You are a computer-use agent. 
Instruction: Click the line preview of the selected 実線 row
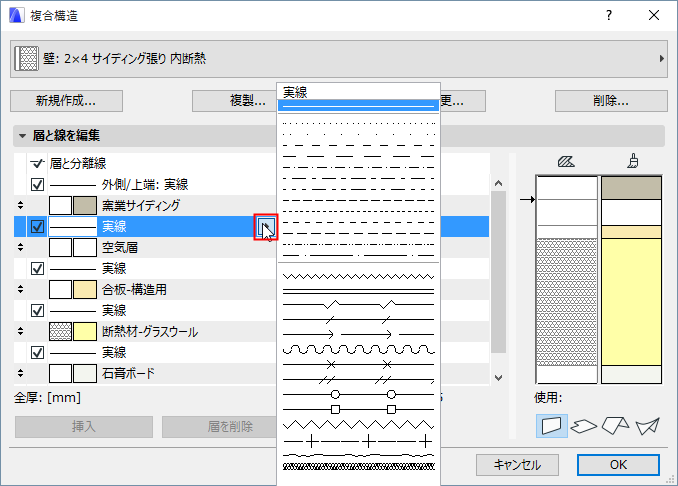[x=73, y=227]
